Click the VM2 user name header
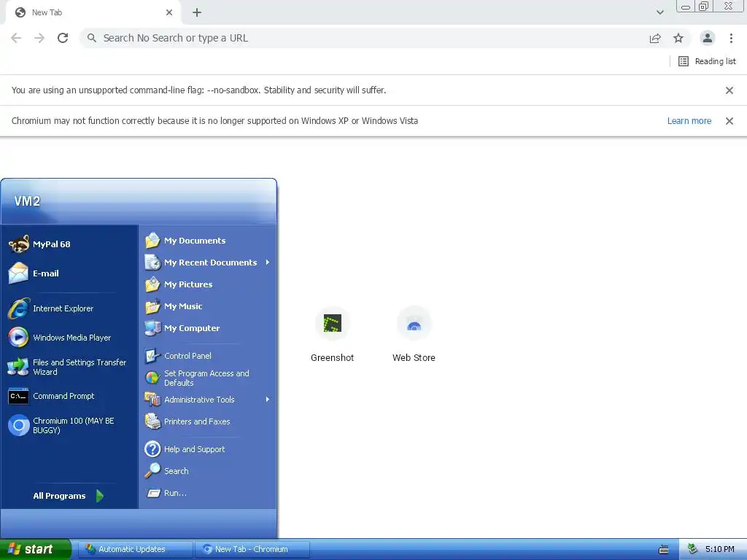The height and width of the screenshot is (560, 747). pos(27,201)
